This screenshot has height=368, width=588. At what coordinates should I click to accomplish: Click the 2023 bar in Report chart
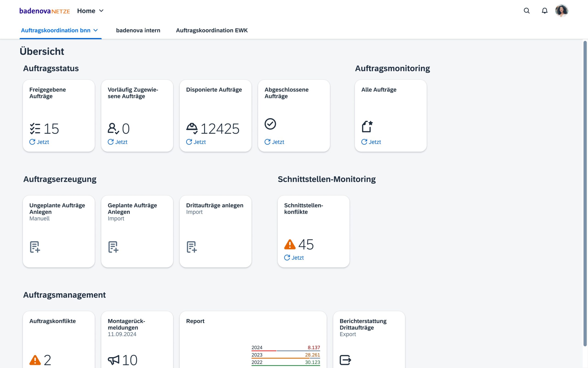286,358
